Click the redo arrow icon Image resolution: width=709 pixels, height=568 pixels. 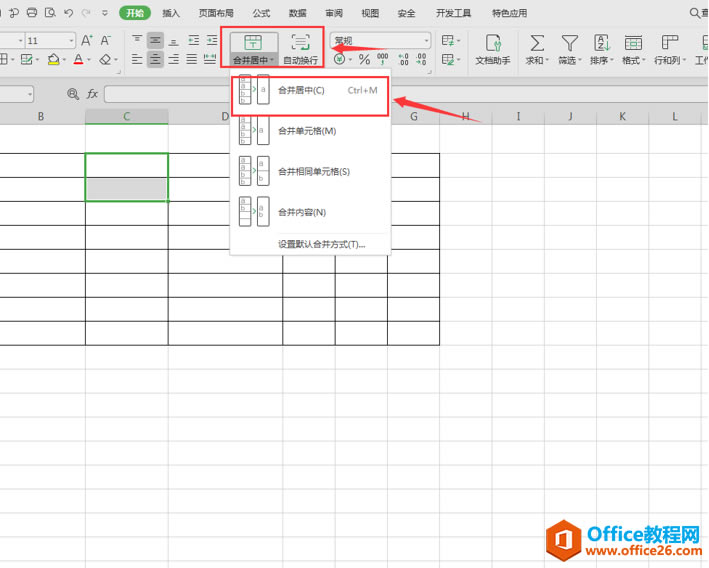coord(86,13)
